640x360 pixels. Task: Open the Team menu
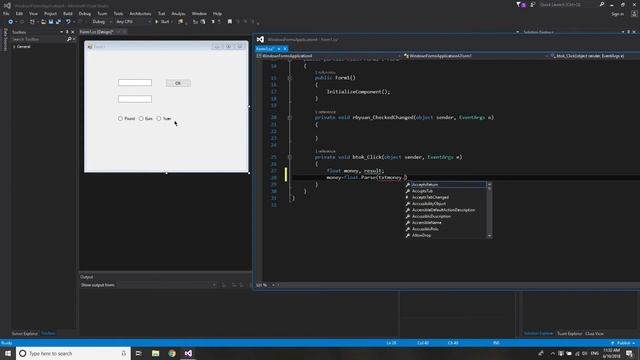click(x=102, y=13)
